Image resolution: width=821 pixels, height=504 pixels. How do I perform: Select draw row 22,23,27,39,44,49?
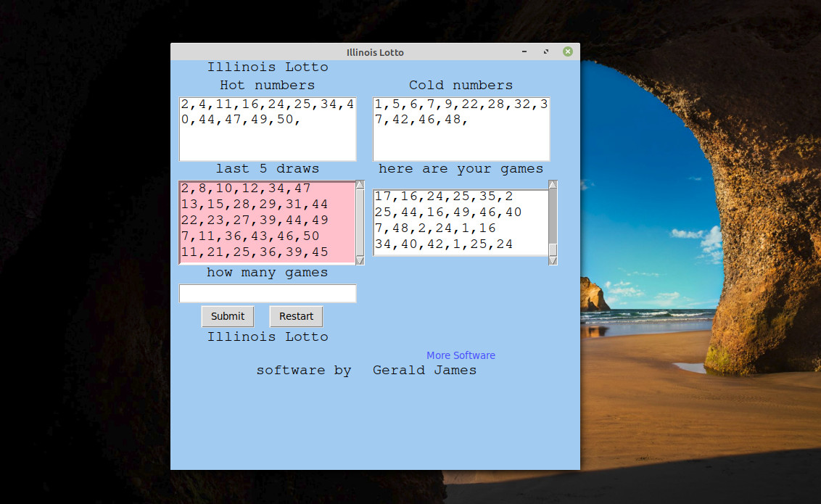click(x=255, y=220)
